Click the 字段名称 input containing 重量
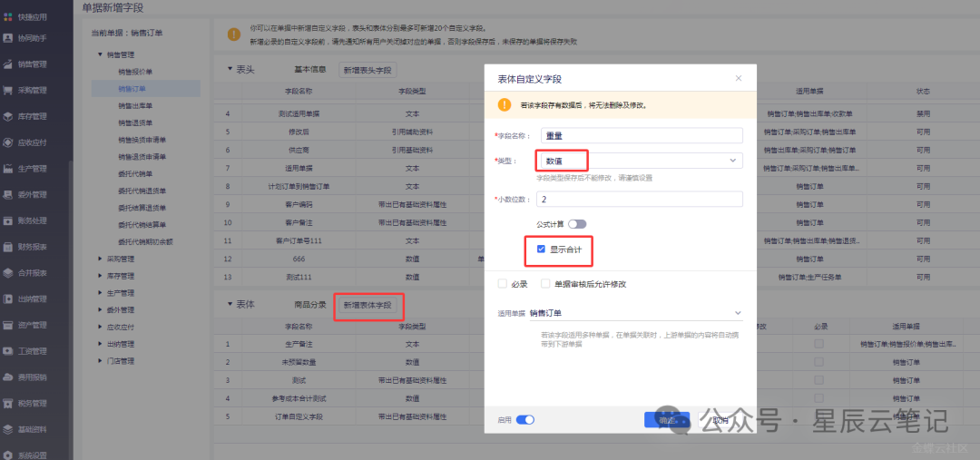Screen dimensions: 980x460 (640, 135)
